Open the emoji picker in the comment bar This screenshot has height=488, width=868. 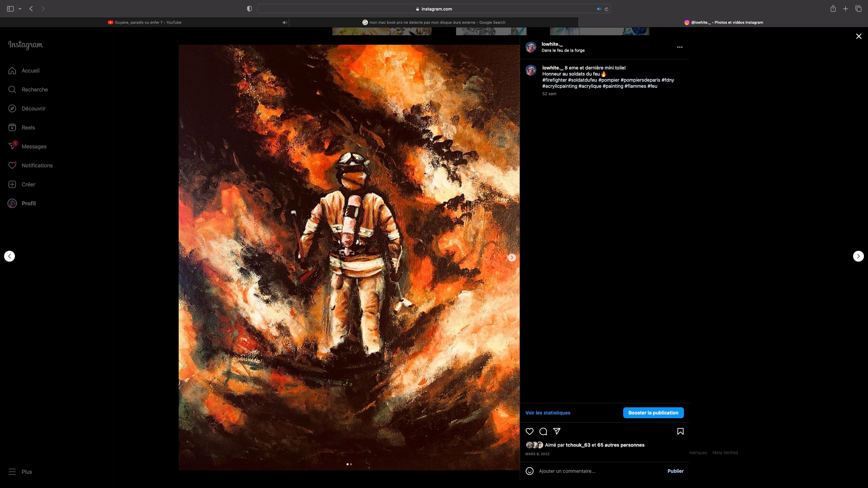click(x=529, y=471)
